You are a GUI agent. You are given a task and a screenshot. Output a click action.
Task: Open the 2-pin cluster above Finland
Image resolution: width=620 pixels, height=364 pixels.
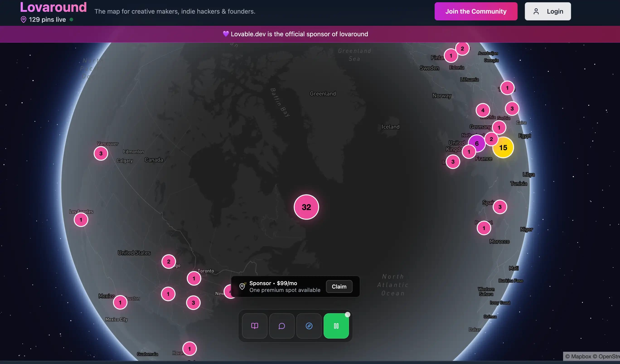pos(462,49)
